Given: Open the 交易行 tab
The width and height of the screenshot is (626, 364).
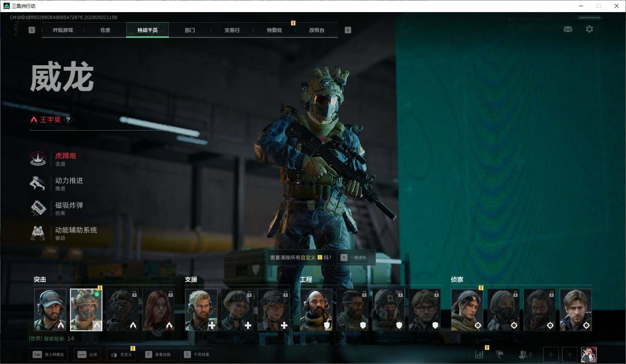Looking at the screenshot, I should pyautogui.click(x=232, y=30).
